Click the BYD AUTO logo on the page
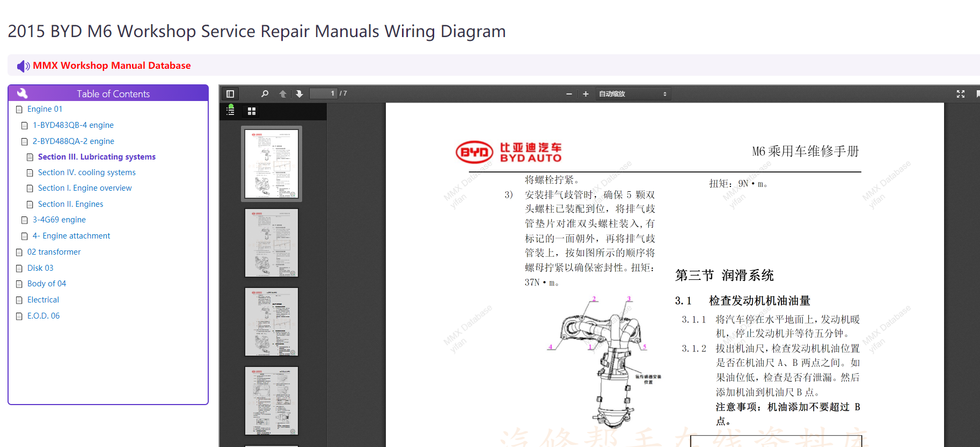Screen dimensions: 980x447 (x=509, y=153)
